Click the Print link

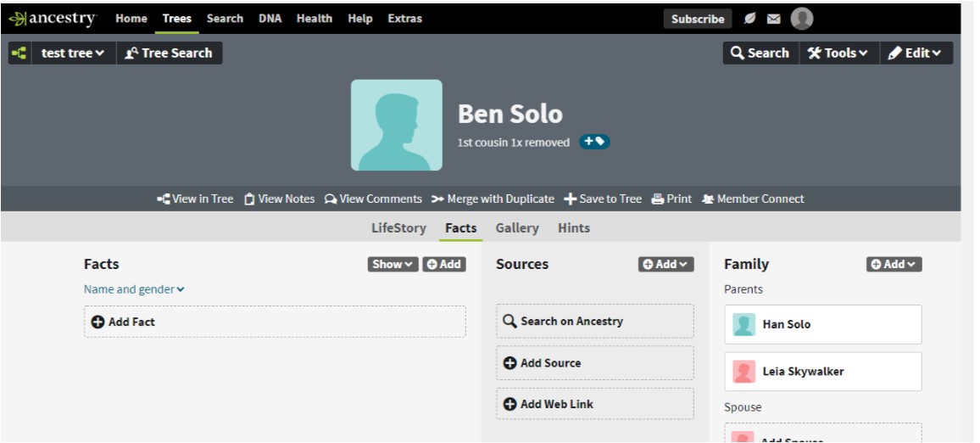click(672, 199)
